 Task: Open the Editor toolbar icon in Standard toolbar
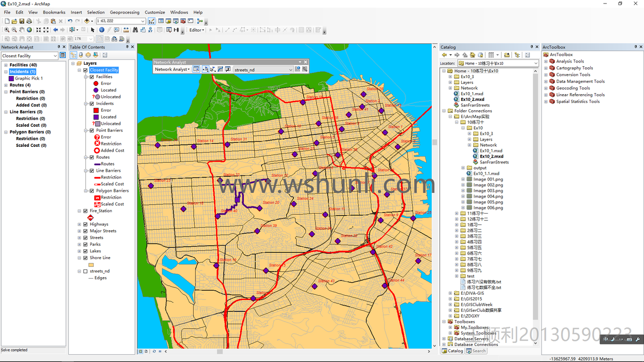pyautogui.click(x=151, y=21)
